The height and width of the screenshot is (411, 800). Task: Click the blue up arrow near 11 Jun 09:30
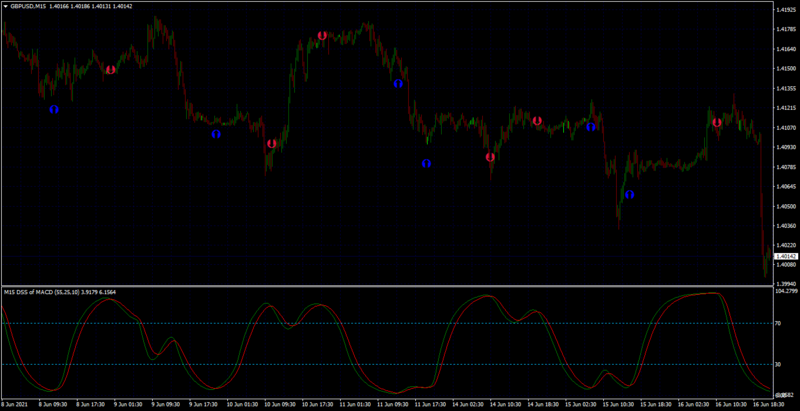[x=398, y=84]
